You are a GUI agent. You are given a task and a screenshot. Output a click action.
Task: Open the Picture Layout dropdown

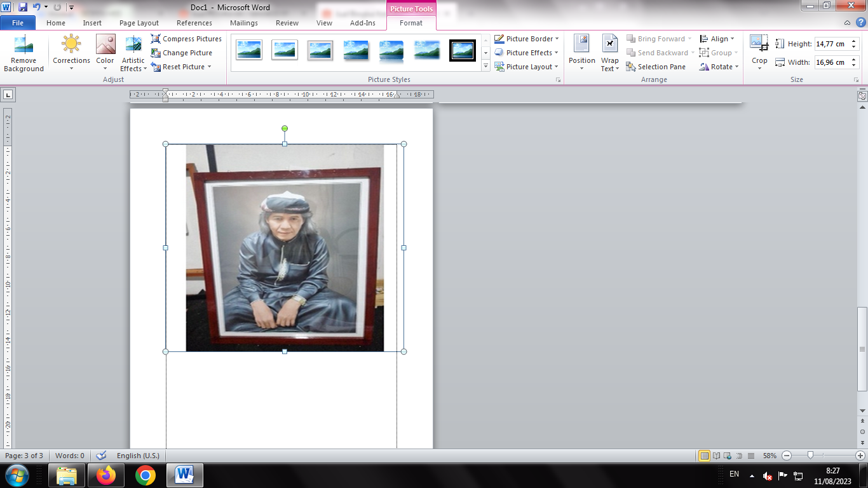click(527, 67)
